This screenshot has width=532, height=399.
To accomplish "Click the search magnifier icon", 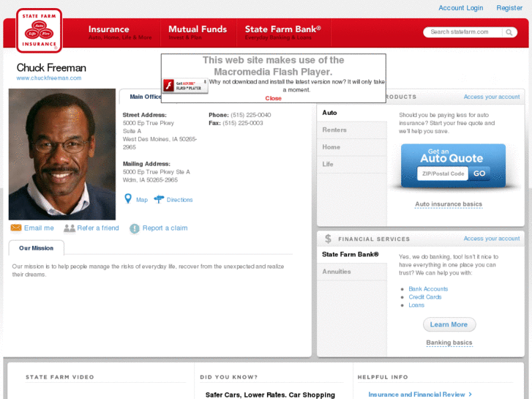I will (x=509, y=32).
